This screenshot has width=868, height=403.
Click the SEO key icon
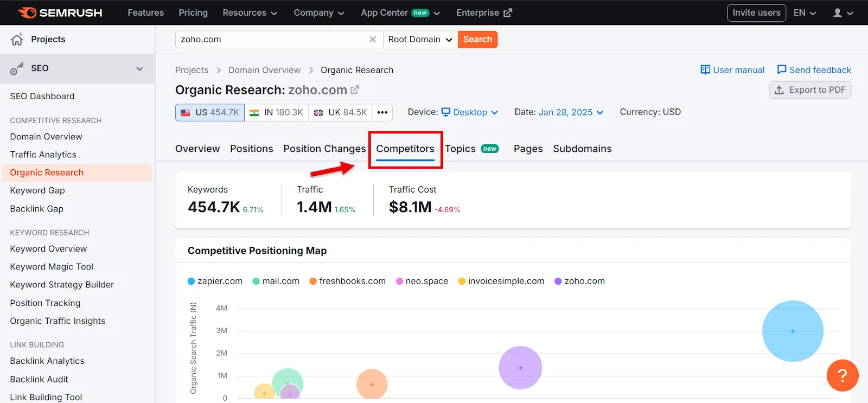(17, 68)
